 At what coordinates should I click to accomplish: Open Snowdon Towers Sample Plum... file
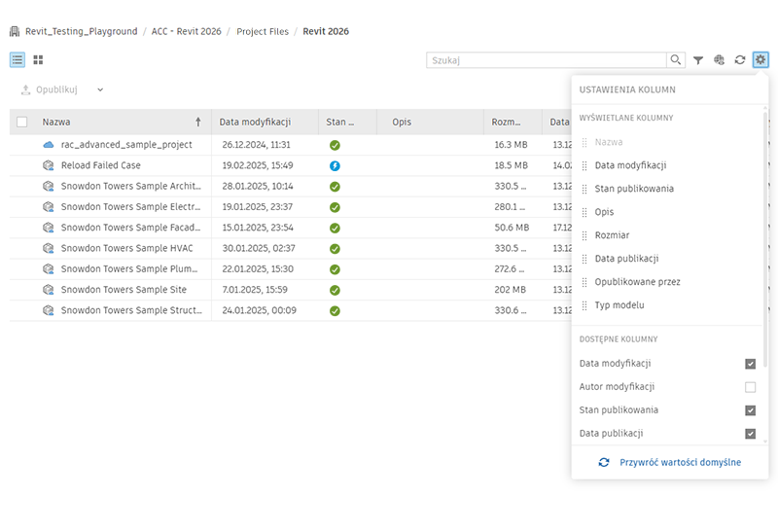point(129,269)
